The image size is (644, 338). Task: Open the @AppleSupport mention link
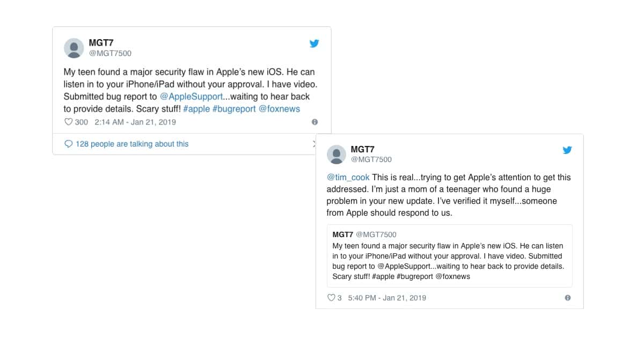tap(191, 97)
